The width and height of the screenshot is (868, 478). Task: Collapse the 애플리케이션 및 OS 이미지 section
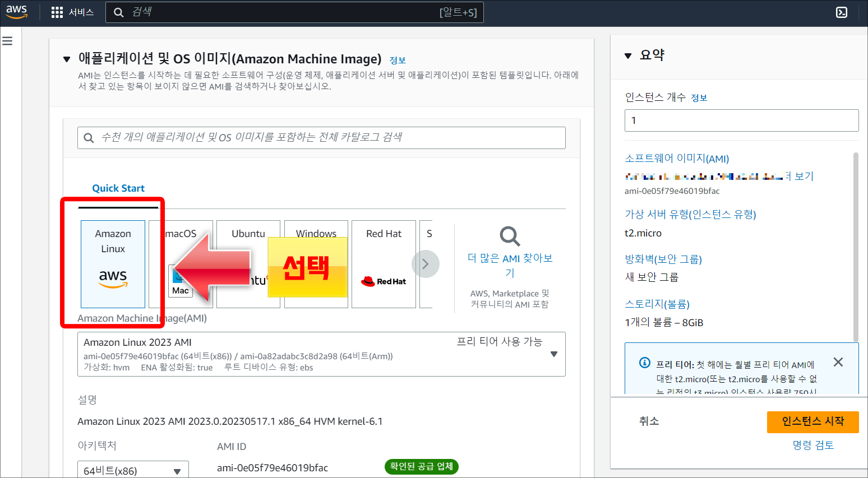67,59
